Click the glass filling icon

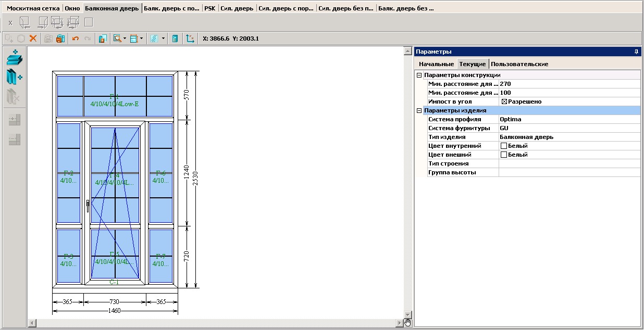tap(155, 39)
